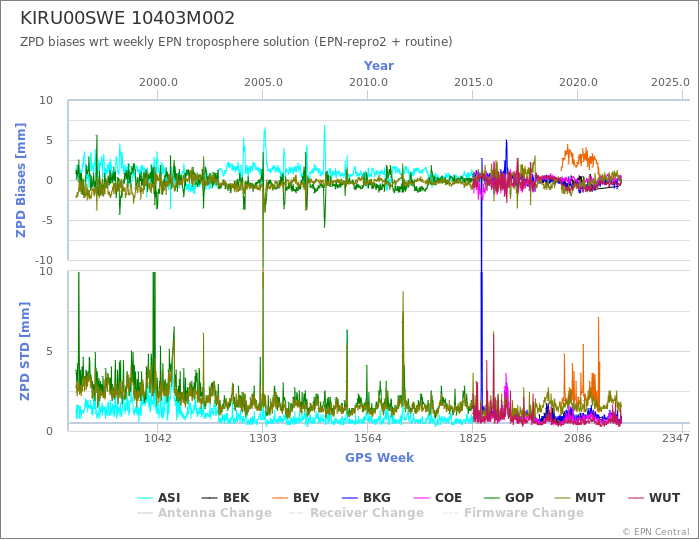Toggle the MUT series legend entry
The image size is (700, 540).
point(579,498)
